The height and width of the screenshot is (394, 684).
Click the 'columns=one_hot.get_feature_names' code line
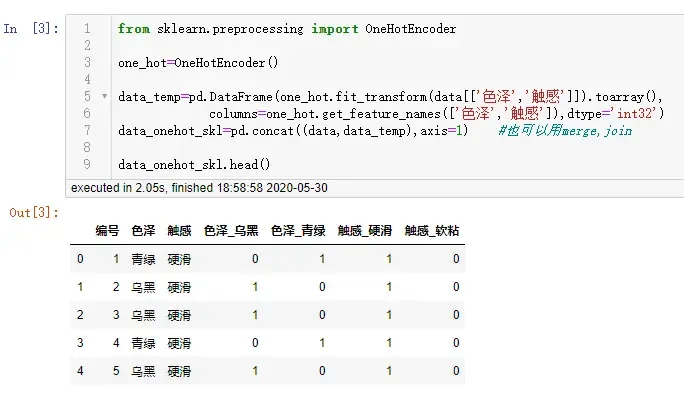tap(436, 114)
